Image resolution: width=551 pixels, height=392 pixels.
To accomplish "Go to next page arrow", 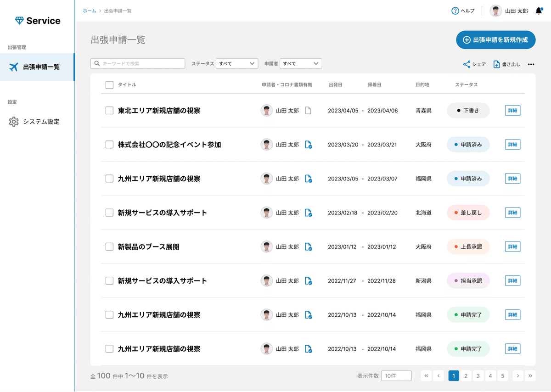I will 518,376.
